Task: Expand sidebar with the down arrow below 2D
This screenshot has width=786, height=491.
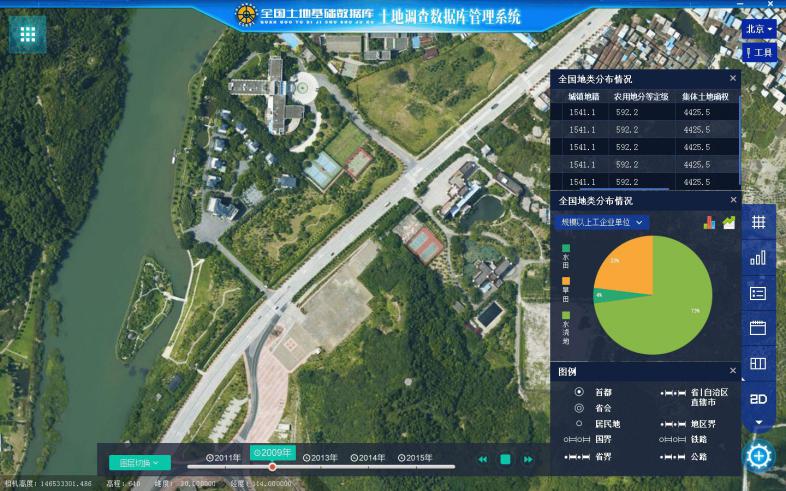Action: coord(759,423)
